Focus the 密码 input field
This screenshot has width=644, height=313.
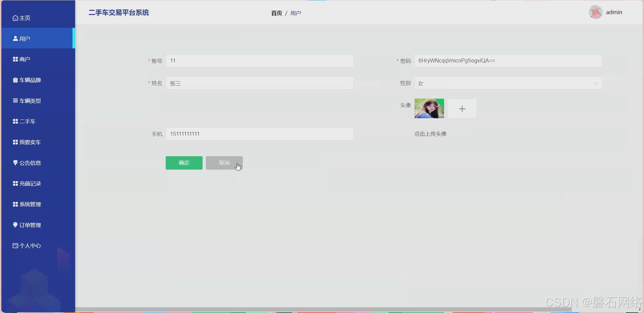pyautogui.click(x=508, y=61)
